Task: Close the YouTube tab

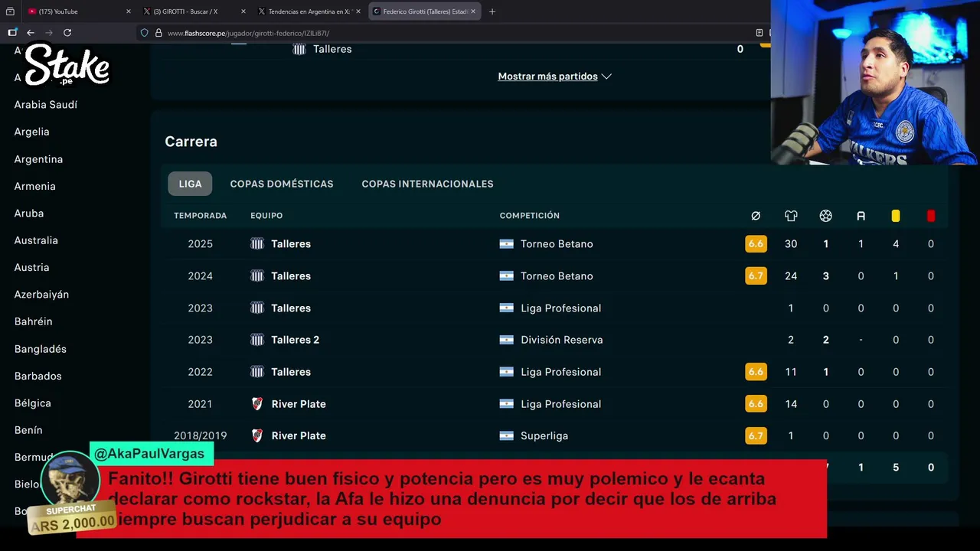Action: pyautogui.click(x=128, y=11)
